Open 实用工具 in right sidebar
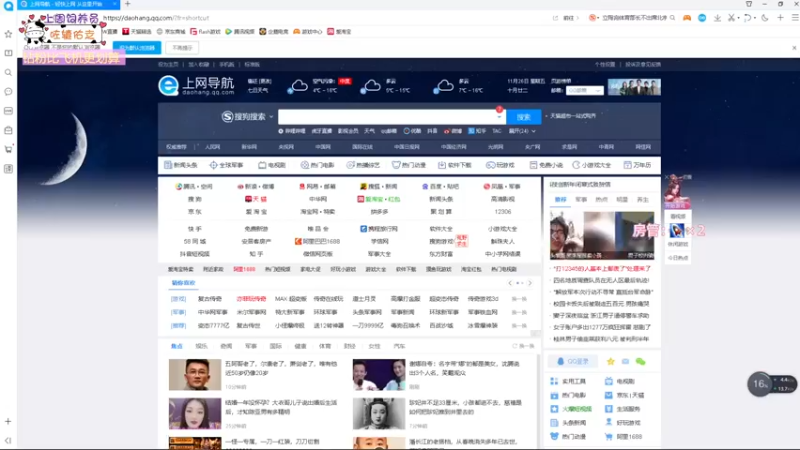 (568, 381)
